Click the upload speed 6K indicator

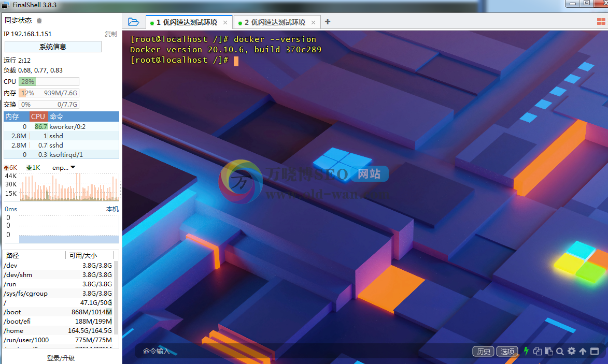(10, 167)
